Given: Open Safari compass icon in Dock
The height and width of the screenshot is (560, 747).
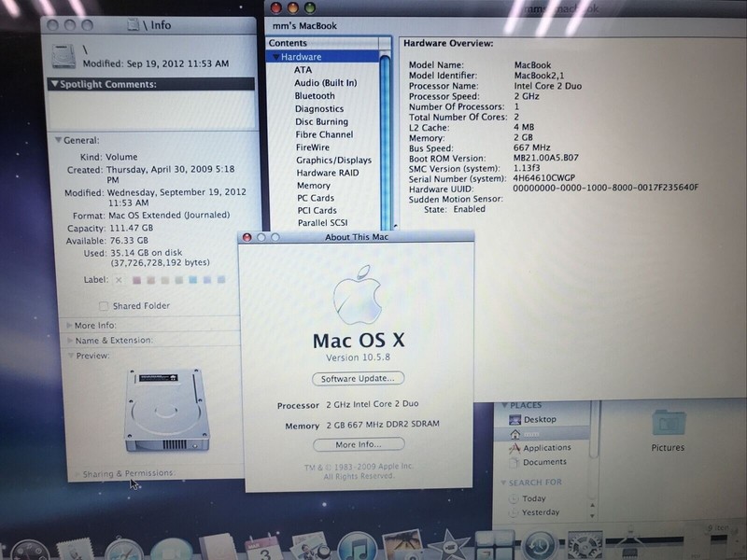Looking at the screenshot, I should (124, 549).
